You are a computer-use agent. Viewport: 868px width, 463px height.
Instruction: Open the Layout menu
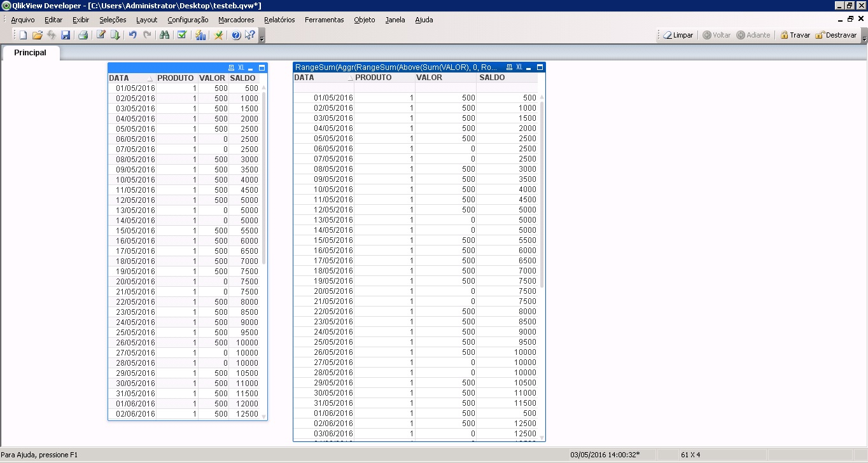[x=147, y=20]
